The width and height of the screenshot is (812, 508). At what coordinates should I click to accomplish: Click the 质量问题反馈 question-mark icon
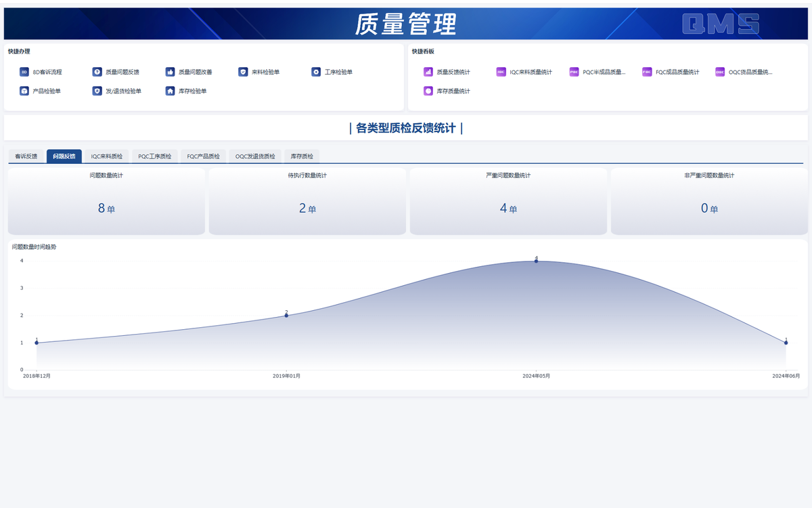pos(97,72)
